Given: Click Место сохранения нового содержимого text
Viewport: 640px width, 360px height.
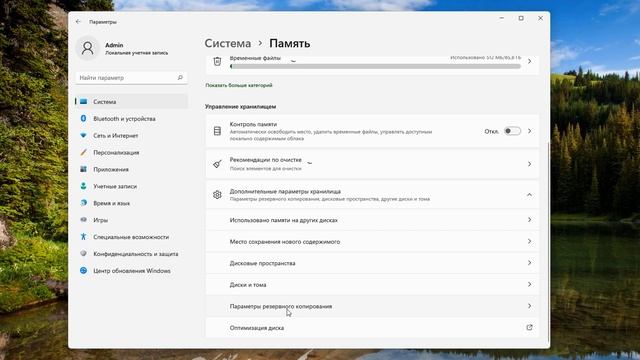Looking at the screenshot, I should [285, 242].
